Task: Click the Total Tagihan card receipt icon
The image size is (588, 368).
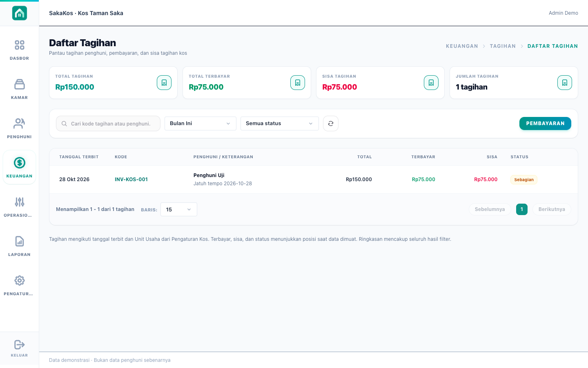Action: coord(164,83)
